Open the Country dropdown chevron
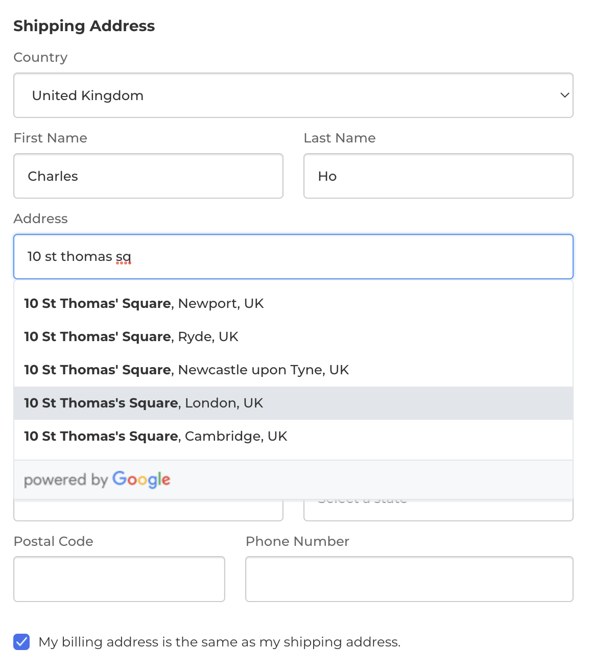Screen dimensions: 616x672 point(563,95)
